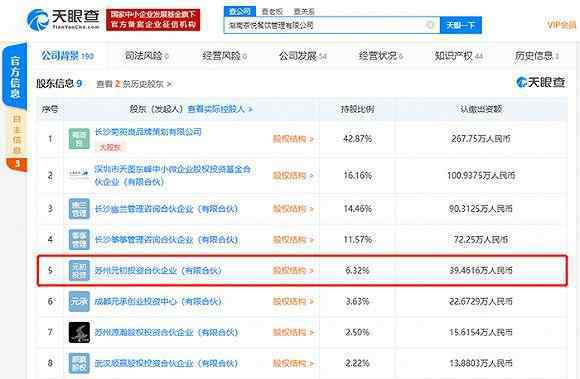Expand 股权结构 for the 11.57% shareholder
The height and width of the screenshot is (379, 580).
pos(293,240)
